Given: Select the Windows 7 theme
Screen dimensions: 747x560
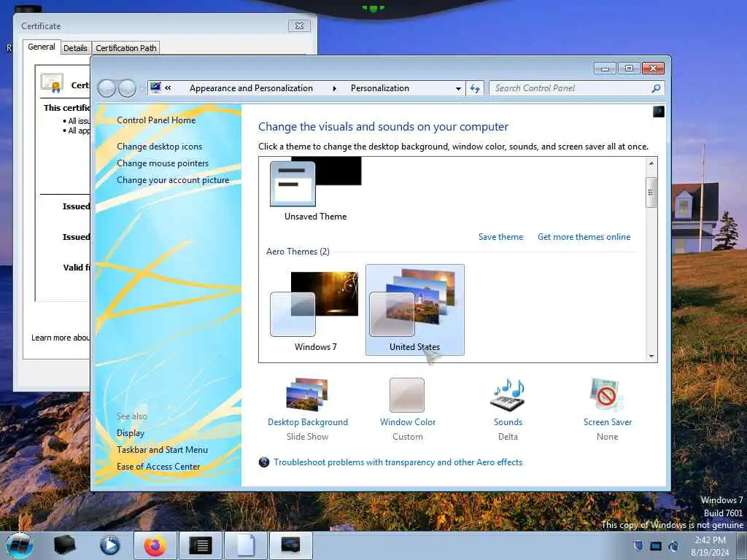Looking at the screenshot, I should point(315,310).
